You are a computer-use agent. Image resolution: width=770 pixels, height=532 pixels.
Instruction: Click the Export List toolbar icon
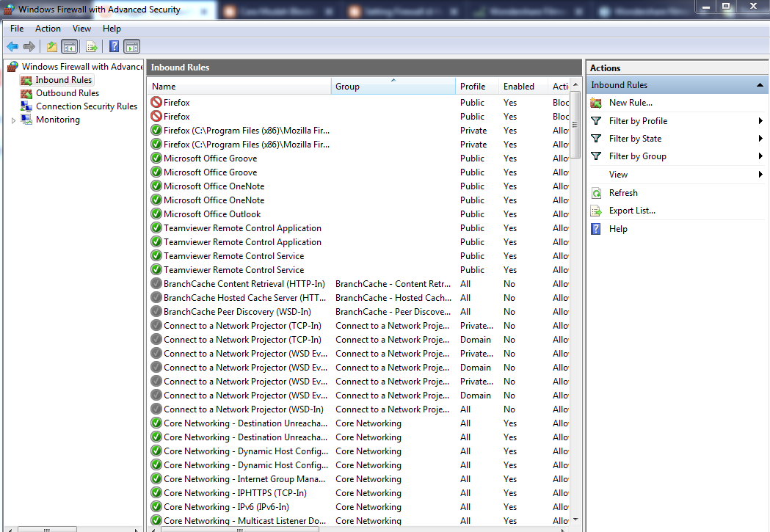pos(92,47)
